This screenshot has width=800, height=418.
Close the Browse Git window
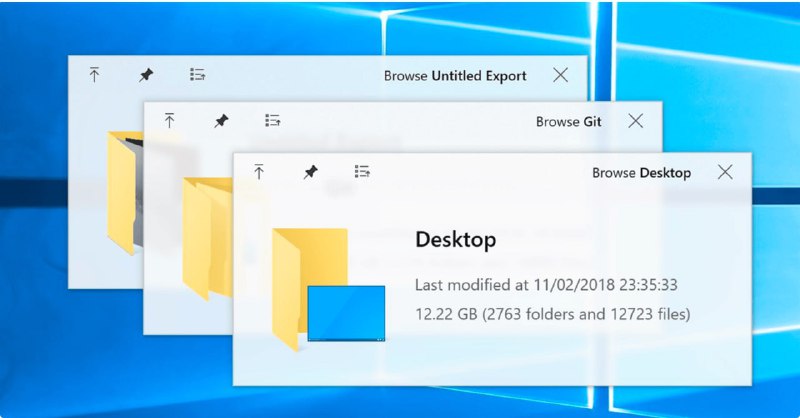(x=636, y=121)
